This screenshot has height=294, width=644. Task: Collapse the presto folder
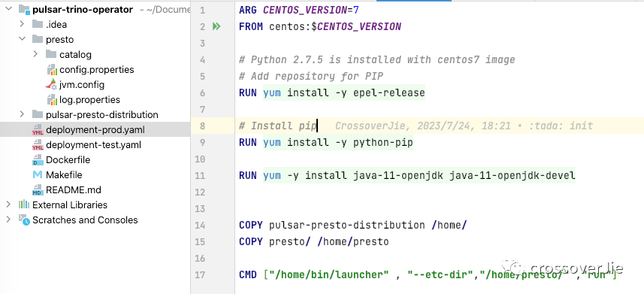click(22, 39)
